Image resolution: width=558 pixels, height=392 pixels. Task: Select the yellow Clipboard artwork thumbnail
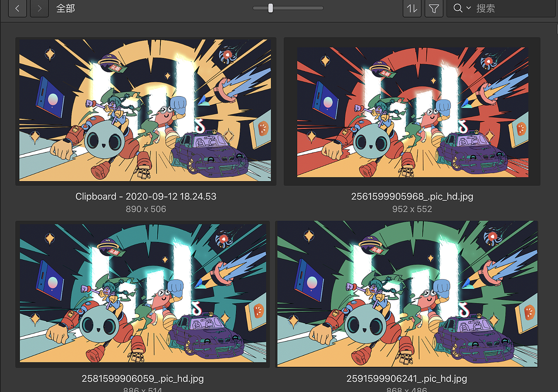click(x=146, y=112)
